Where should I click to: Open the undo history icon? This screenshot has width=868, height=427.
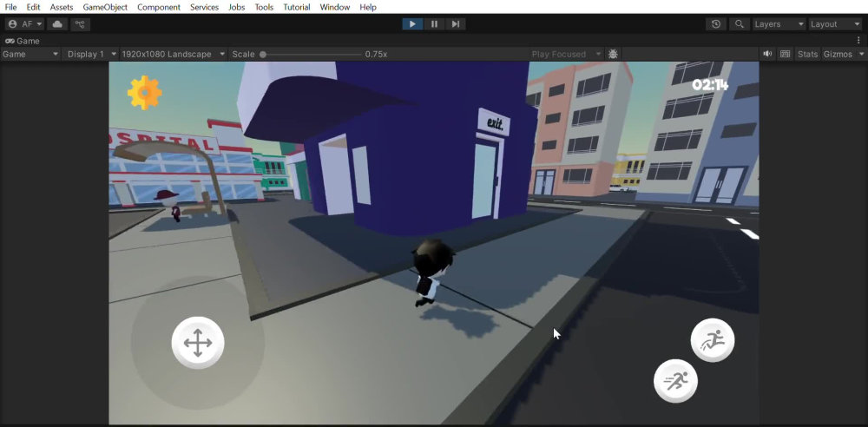(x=716, y=24)
